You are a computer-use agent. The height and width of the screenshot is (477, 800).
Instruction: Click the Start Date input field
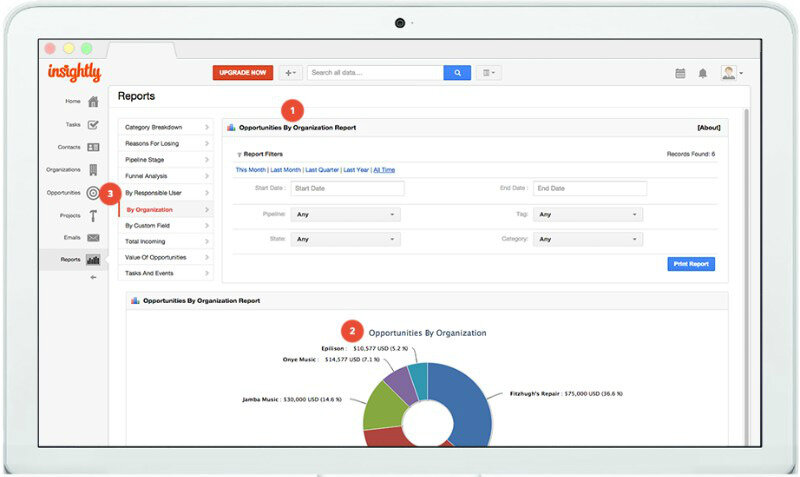pos(347,188)
